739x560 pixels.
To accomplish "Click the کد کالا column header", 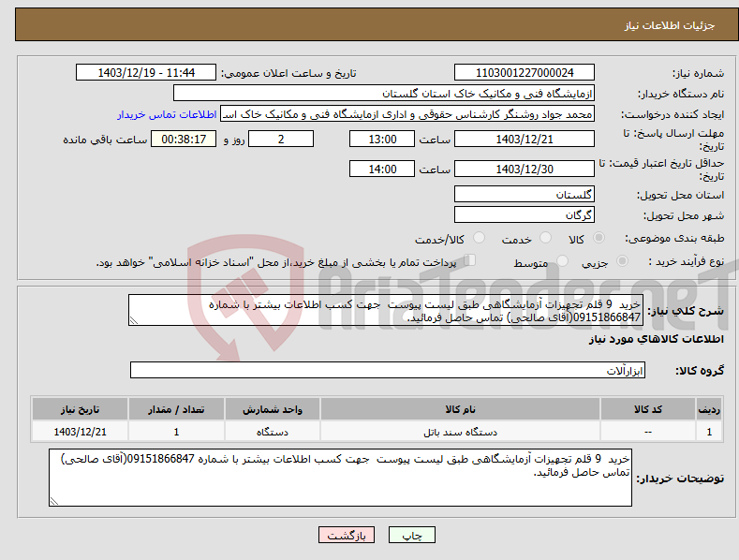I will point(648,409).
